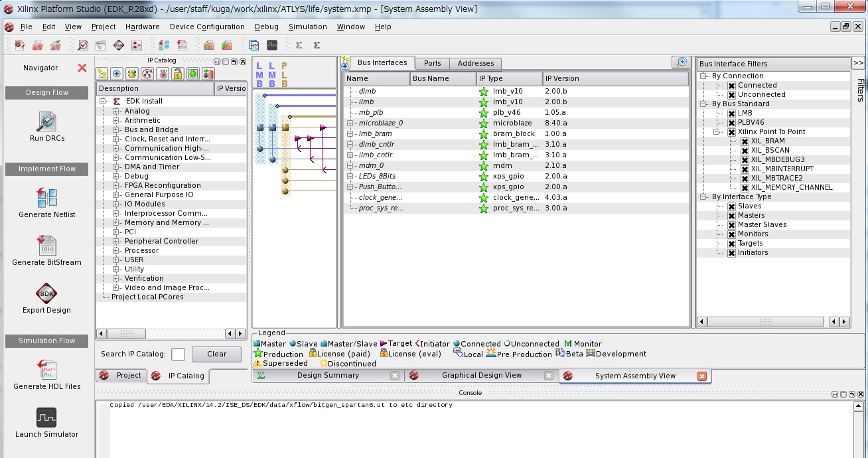Collapse the EDK Install tree node

pos(103,102)
